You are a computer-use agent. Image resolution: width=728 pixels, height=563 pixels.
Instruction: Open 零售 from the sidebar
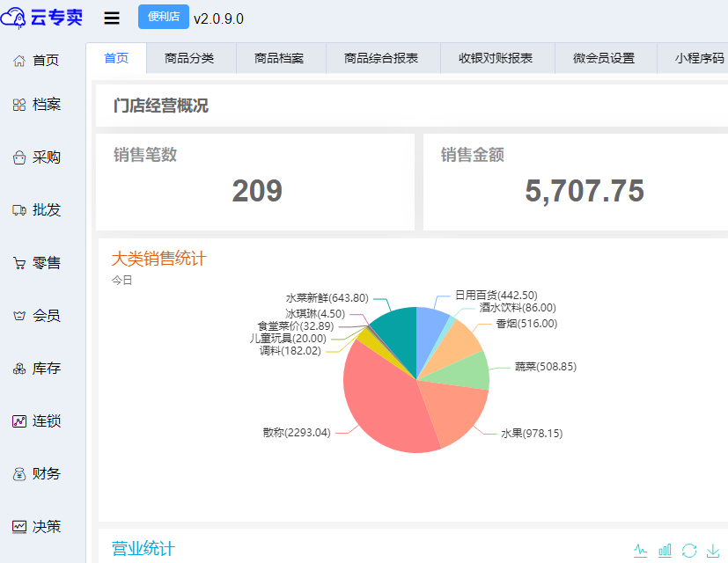37,263
